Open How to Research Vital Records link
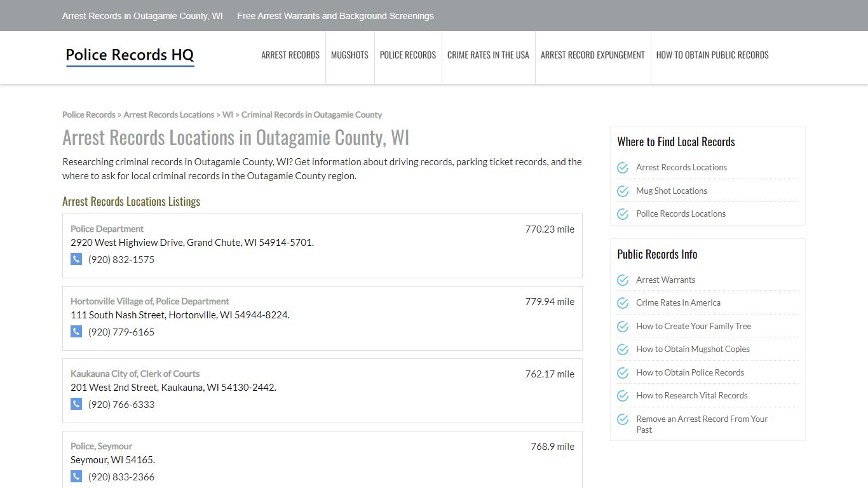The width and height of the screenshot is (868, 488). click(x=692, y=395)
